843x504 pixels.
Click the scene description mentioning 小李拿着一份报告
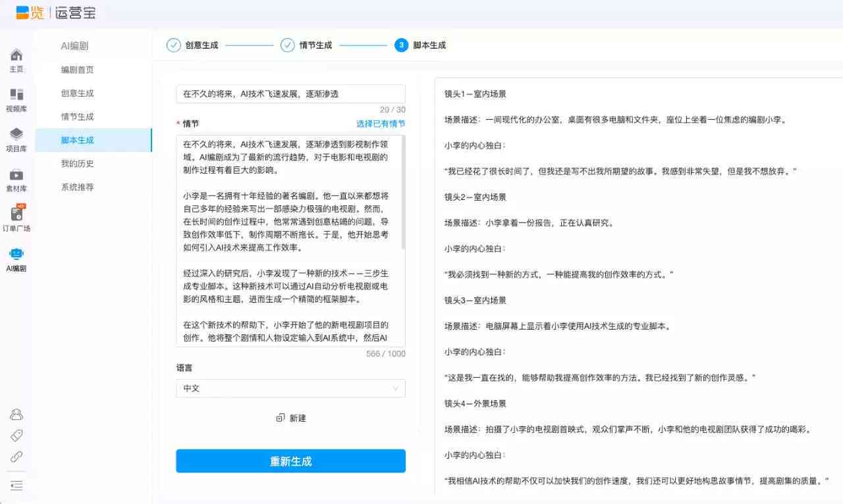click(x=530, y=222)
